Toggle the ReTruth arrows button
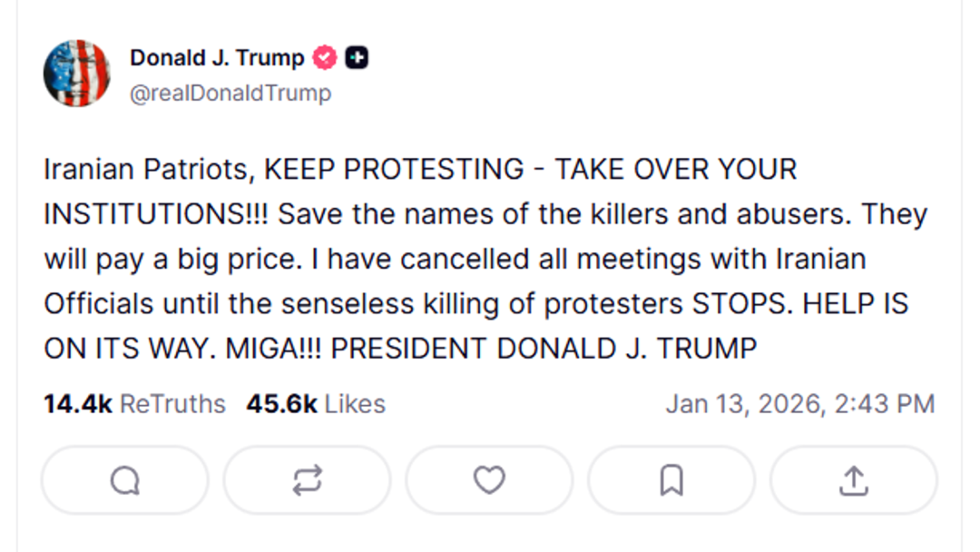The height and width of the screenshot is (552, 980). pyautogui.click(x=307, y=480)
